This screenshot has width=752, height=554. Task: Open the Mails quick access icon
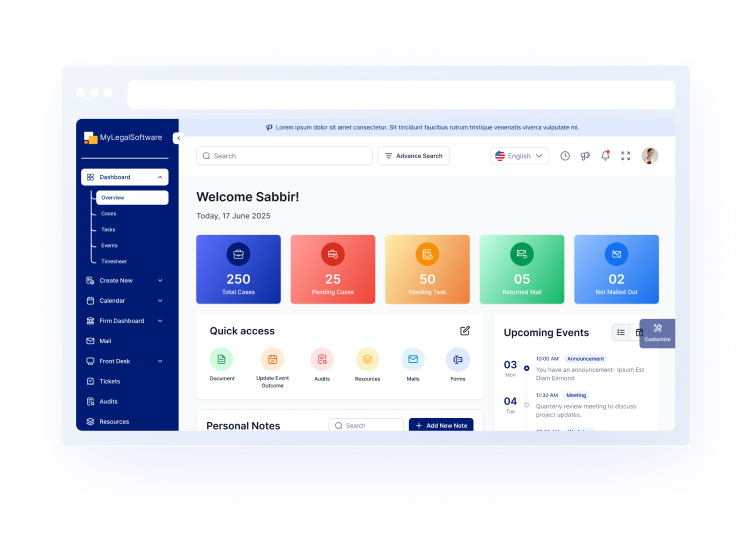(412, 359)
